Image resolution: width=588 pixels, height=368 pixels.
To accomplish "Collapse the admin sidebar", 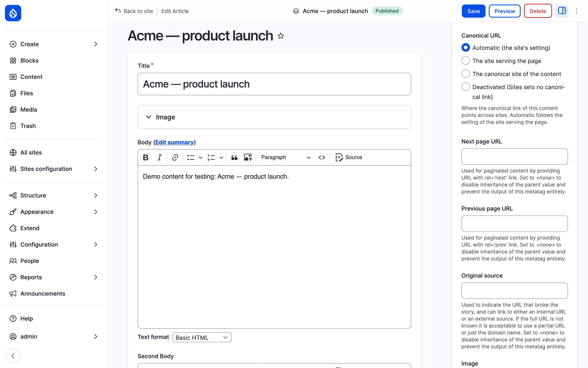I will click(13, 356).
